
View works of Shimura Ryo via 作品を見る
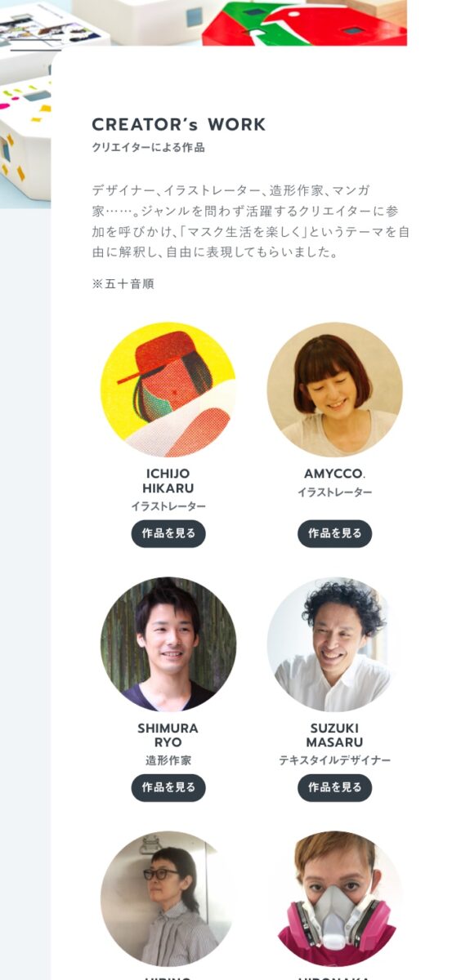point(168,788)
